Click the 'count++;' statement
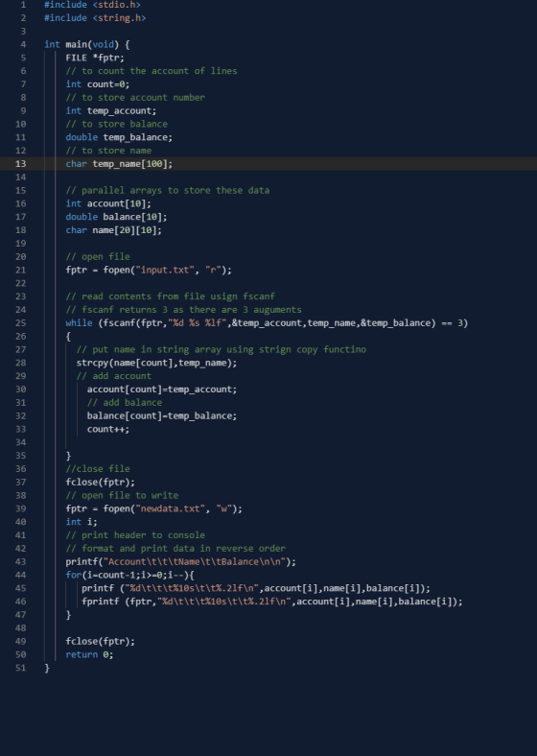 108,429
